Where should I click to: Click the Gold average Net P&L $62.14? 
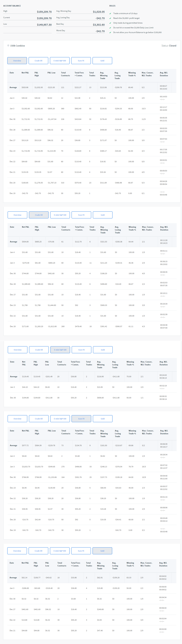click(24, 578)
